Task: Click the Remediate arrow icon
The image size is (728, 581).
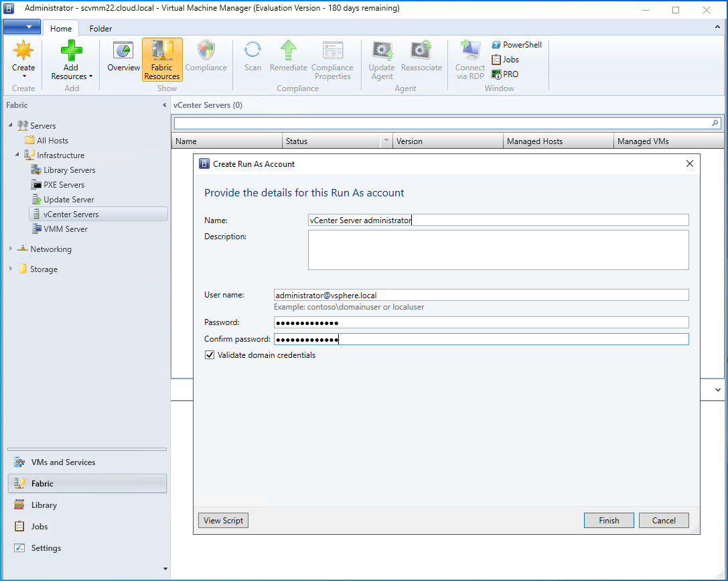Action: coord(289,50)
